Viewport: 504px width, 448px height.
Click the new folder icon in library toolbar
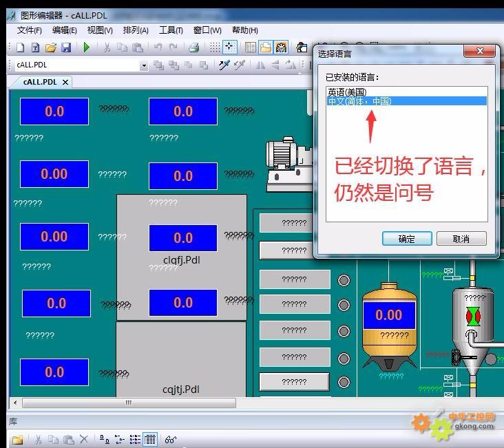[x=18, y=439]
